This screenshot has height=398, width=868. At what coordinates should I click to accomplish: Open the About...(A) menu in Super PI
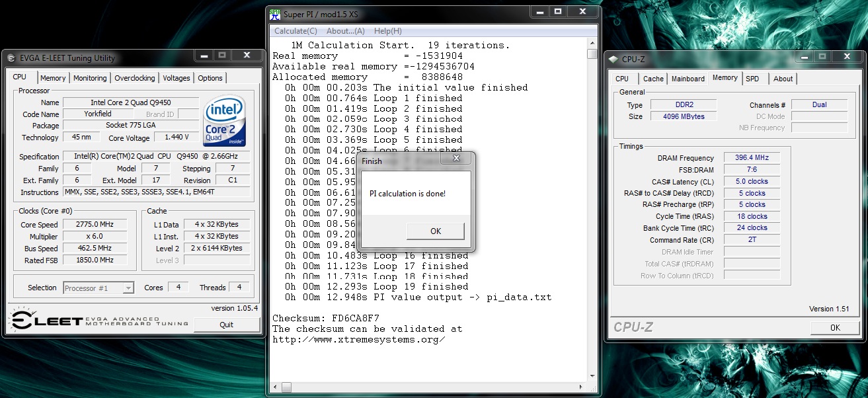coord(346,31)
